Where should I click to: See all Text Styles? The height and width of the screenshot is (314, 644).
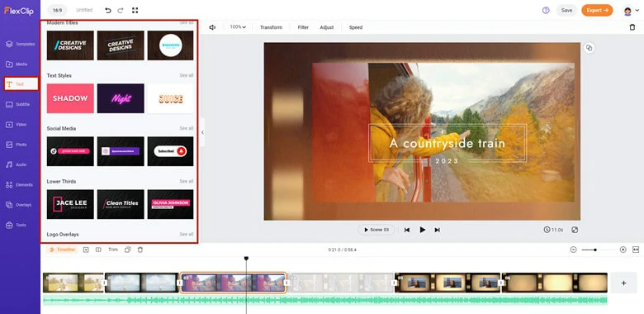pos(187,76)
